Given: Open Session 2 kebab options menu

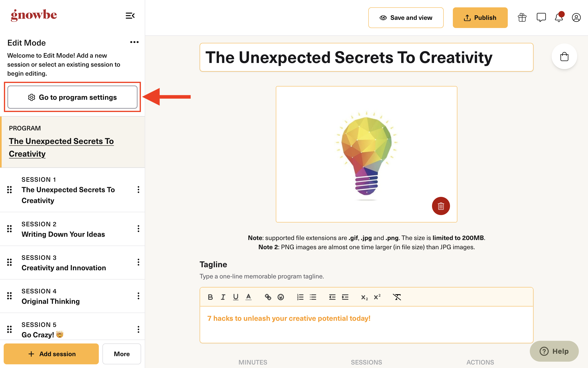Looking at the screenshot, I should coord(138,229).
